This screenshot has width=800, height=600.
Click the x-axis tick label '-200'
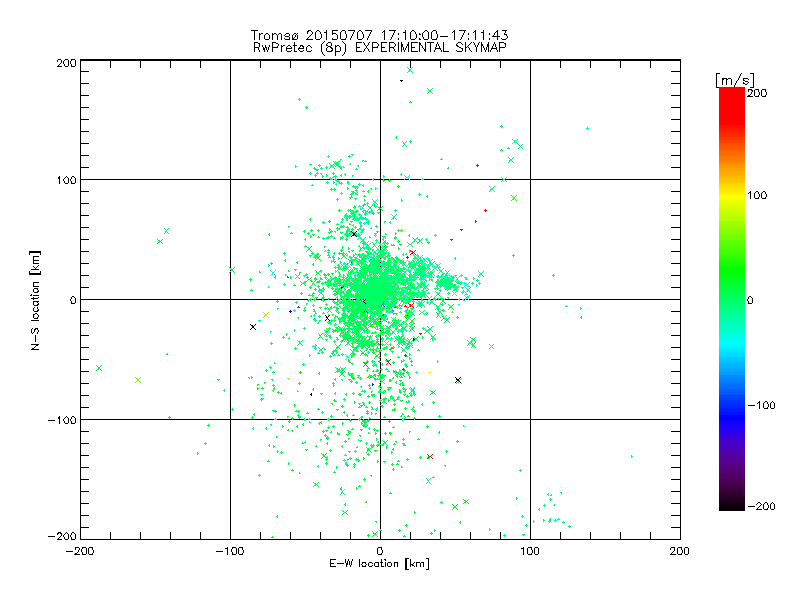80,551
